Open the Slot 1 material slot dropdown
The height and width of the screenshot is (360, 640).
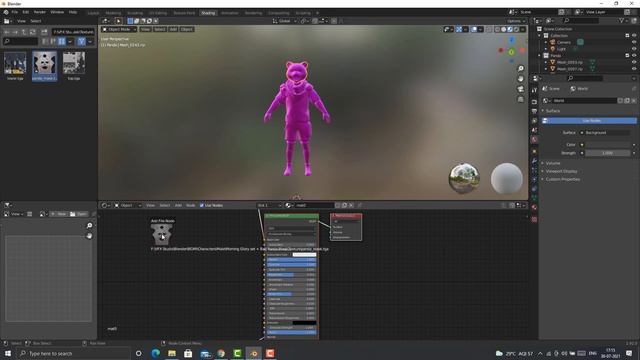pos(269,205)
